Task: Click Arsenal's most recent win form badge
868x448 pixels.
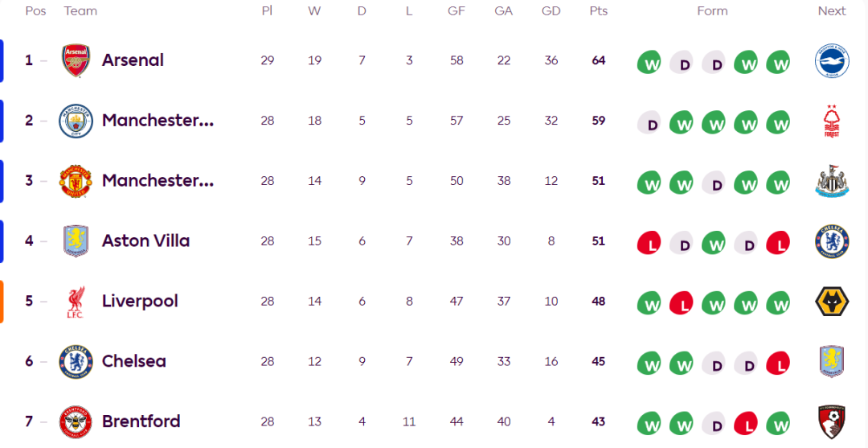Action: click(x=778, y=62)
